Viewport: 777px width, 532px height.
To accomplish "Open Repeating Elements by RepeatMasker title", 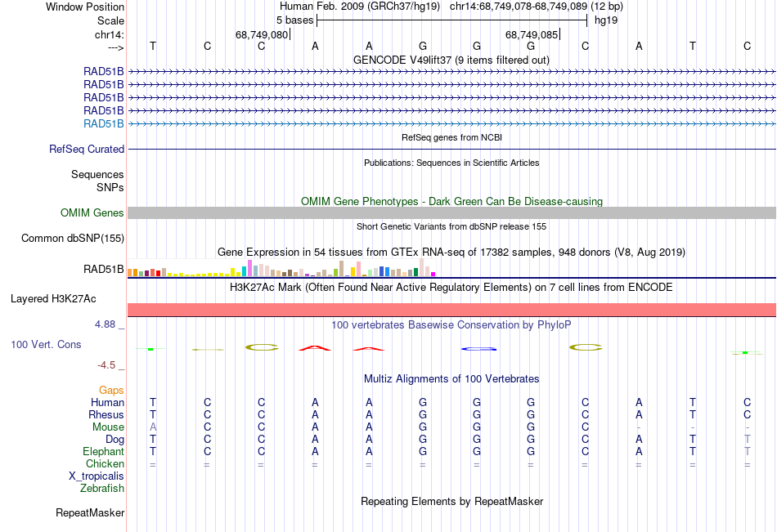I will (452, 501).
